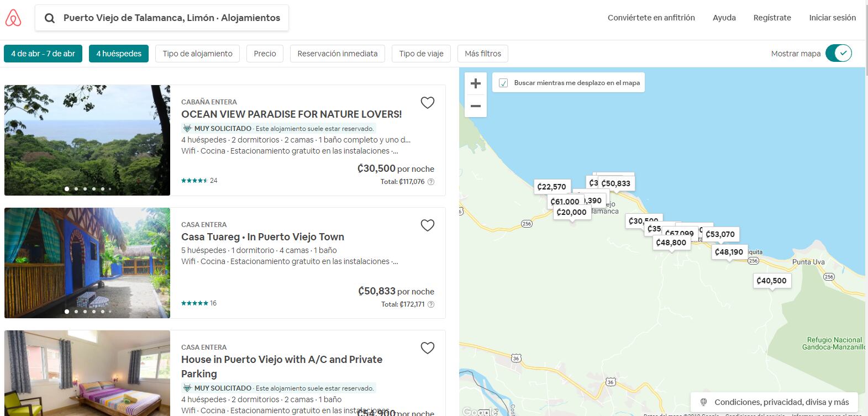Click heart icon on House with A/C listing
This screenshot has width=868, height=416.
pos(428,348)
